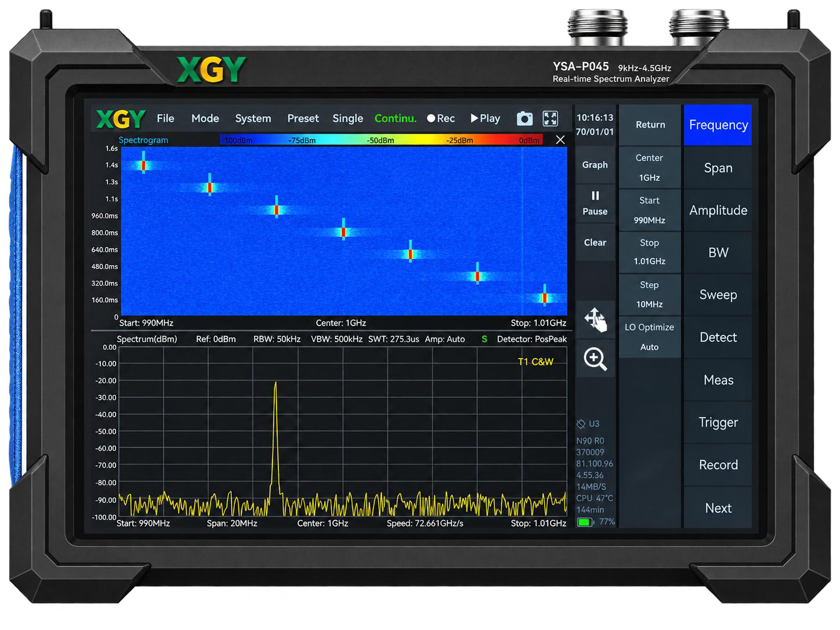Click the XGY logo in menu bar
The image size is (840, 630).
pos(121,119)
